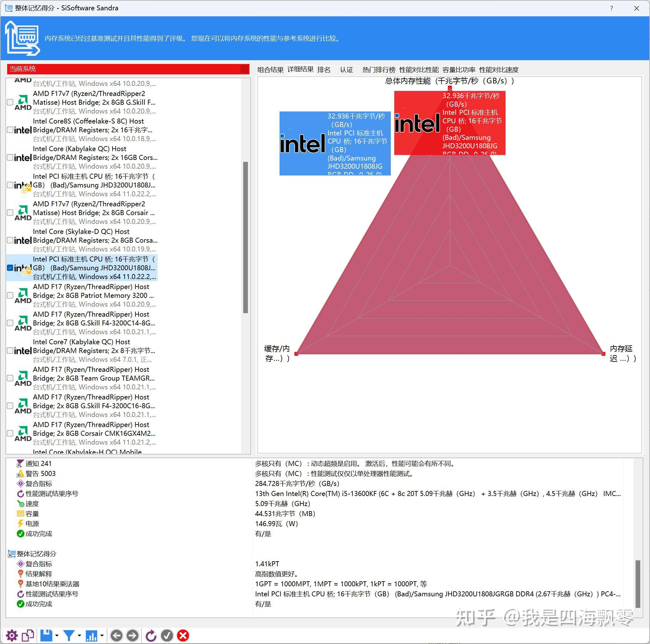
Task: Go back with the left arrow button
Action: [x=117, y=635]
